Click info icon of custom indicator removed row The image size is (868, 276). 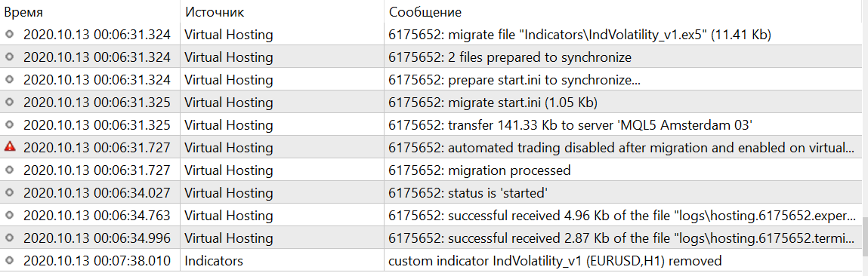(x=9, y=259)
